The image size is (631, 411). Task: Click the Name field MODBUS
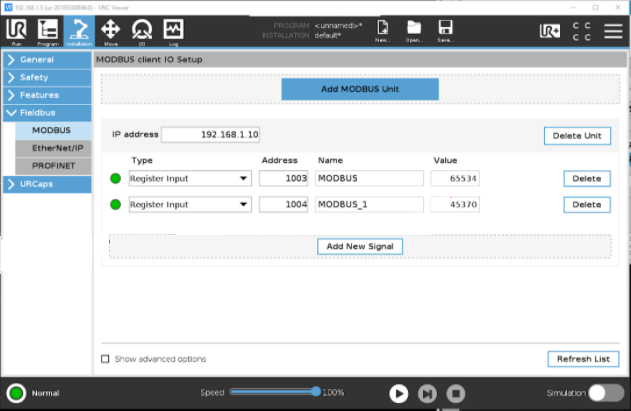pos(369,178)
